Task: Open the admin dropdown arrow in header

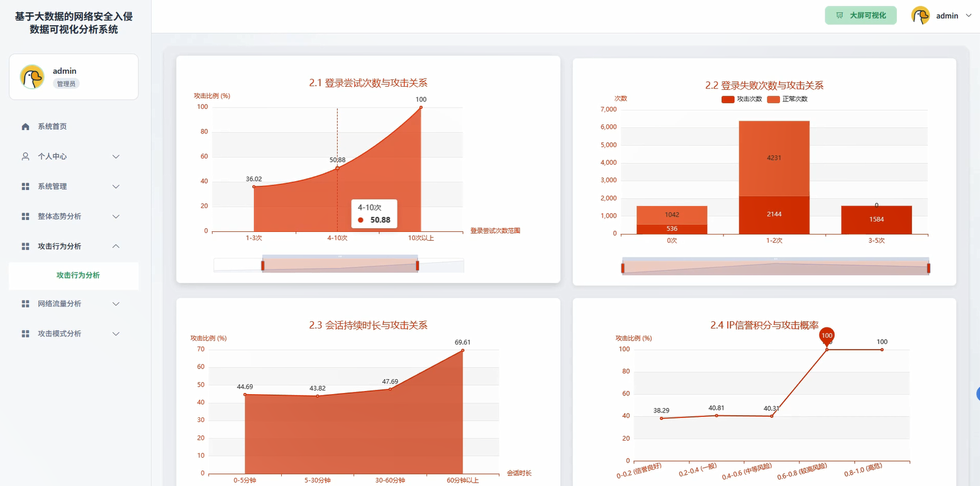Action: click(x=968, y=16)
